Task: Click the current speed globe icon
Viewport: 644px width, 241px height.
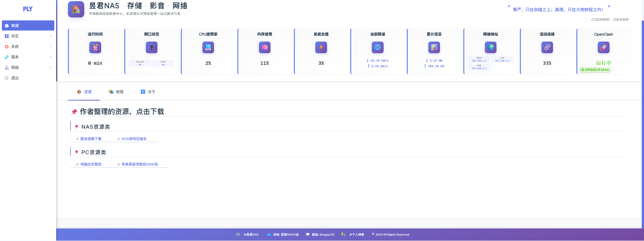Action: click(377, 47)
